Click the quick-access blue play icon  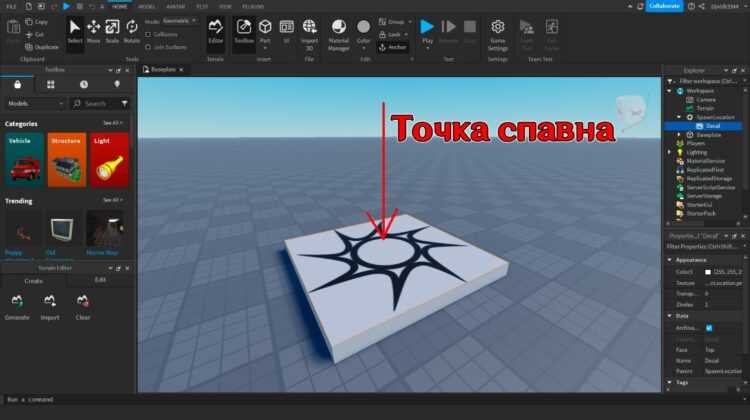[66, 6]
